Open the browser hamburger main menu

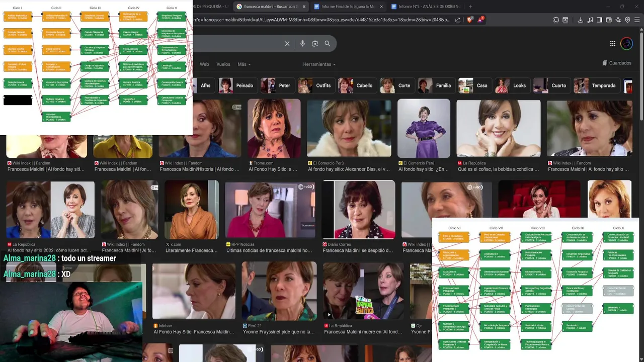tap(637, 20)
